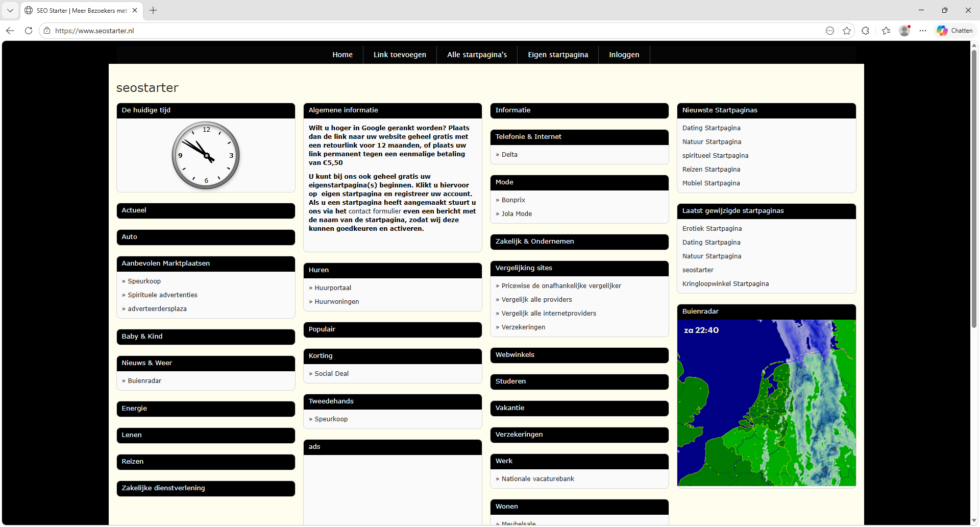Image resolution: width=980 pixels, height=527 pixels.
Task: Open a new browser tab
Action: click(153, 10)
